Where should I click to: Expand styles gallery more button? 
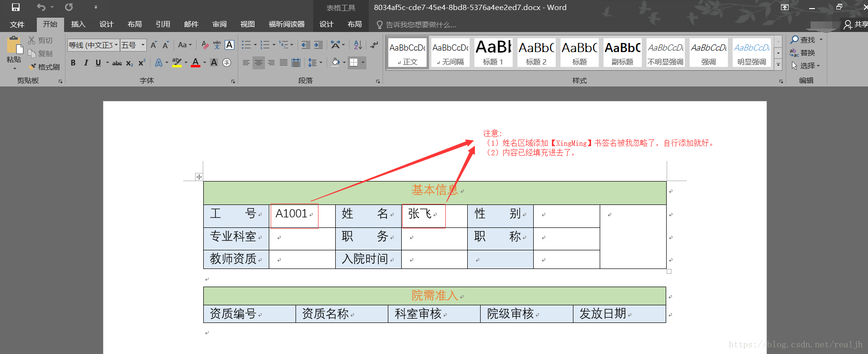tap(778, 65)
